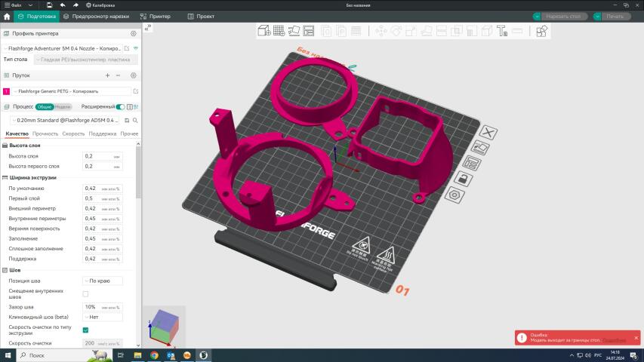Click the orientation view cube

[165, 327]
